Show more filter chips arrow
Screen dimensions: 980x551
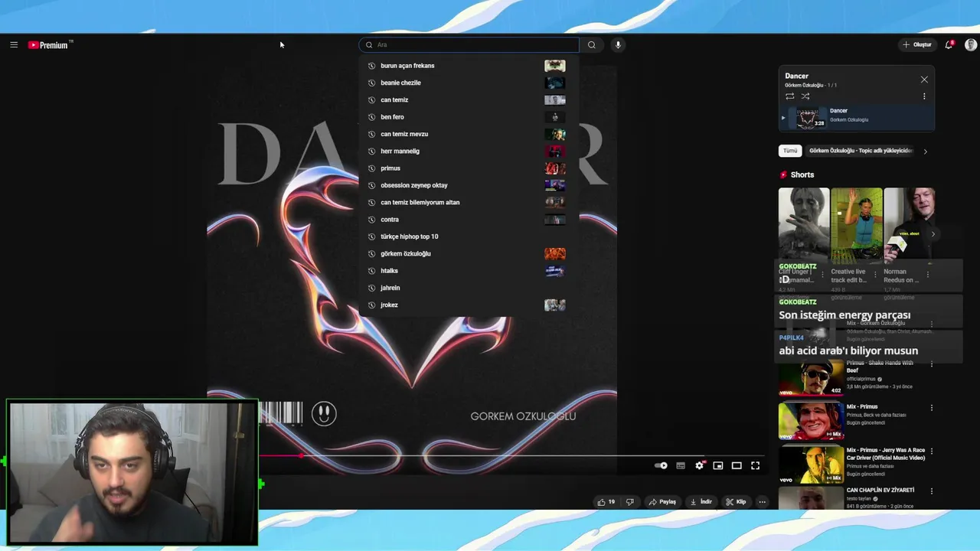(925, 152)
